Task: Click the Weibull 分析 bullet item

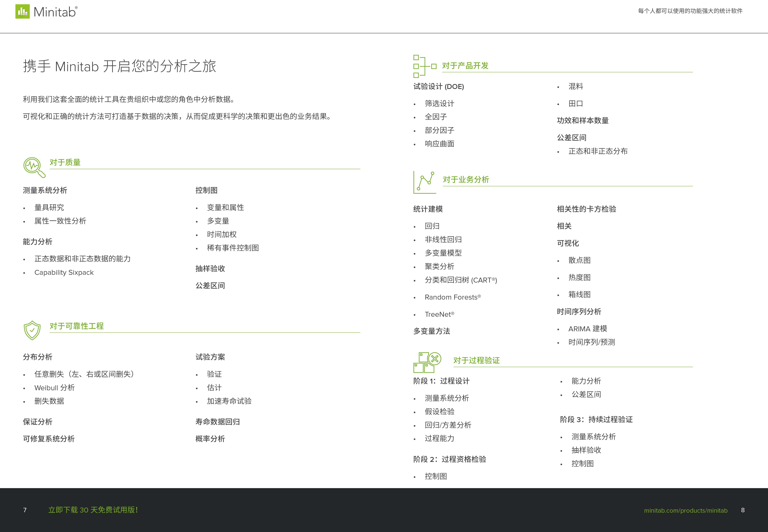Action: coord(54,388)
